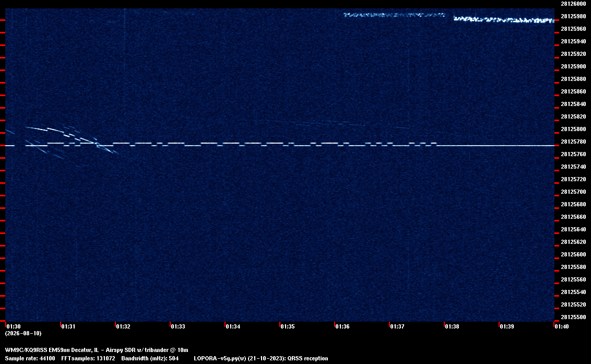Click the 28125700 frequency label
The width and height of the screenshot is (591, 364).
tap(573, 192)
